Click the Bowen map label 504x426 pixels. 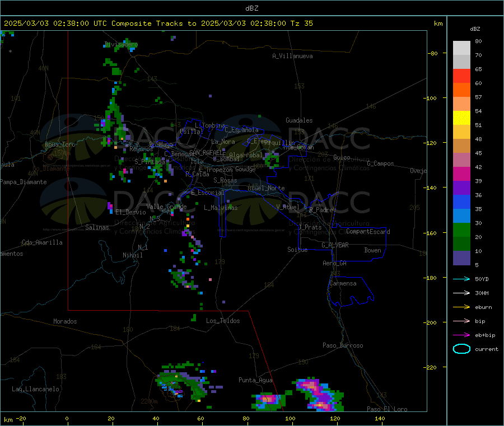372,250
